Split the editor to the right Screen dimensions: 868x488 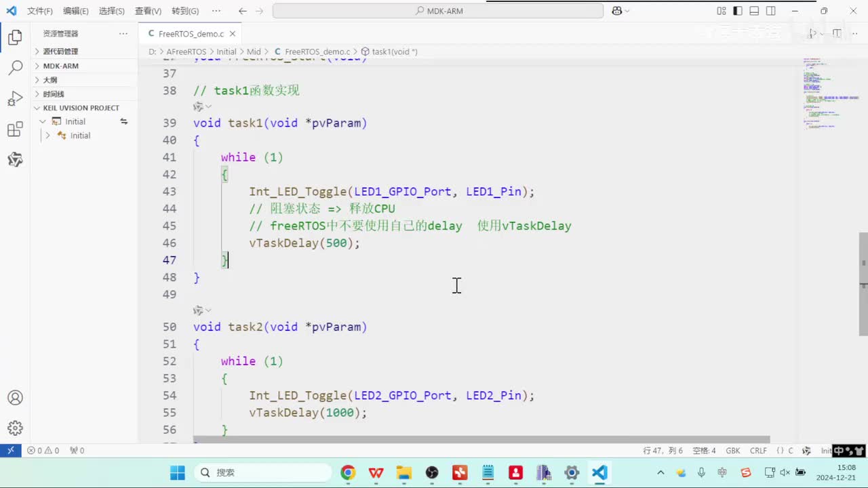click(837, 33)
